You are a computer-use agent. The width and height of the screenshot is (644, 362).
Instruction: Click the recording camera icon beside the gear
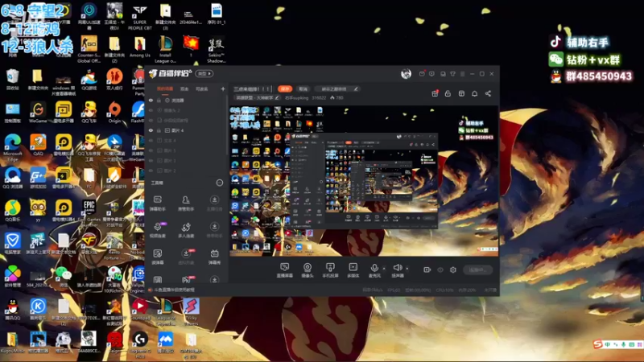coord(427,269)
